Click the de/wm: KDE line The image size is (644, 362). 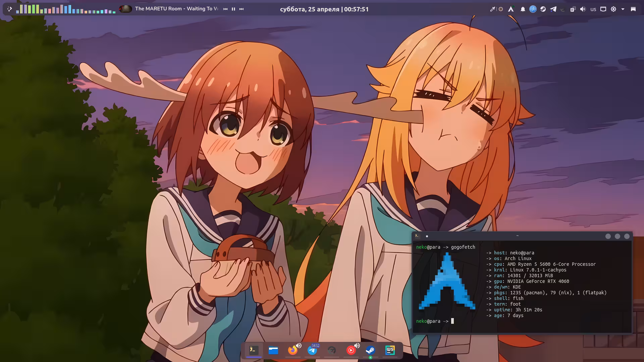pyautogui.click(x=503, y=287)
